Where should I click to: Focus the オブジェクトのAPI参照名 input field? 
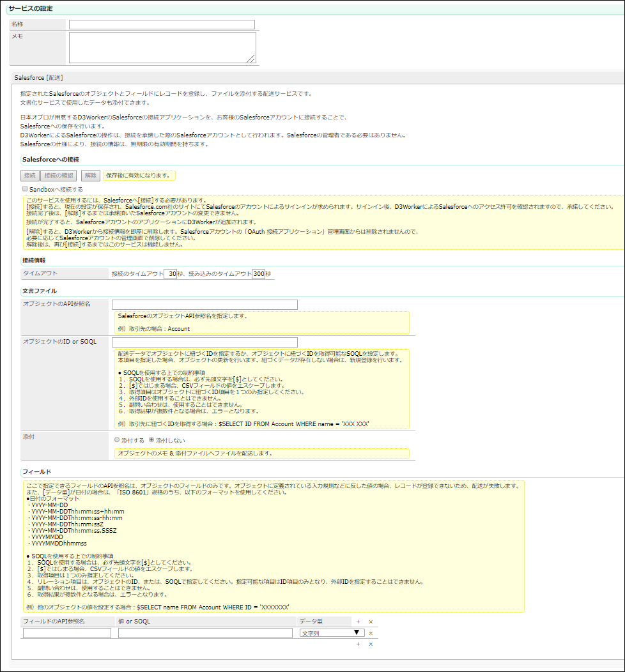pyautogui.click(x=204, y=305)
